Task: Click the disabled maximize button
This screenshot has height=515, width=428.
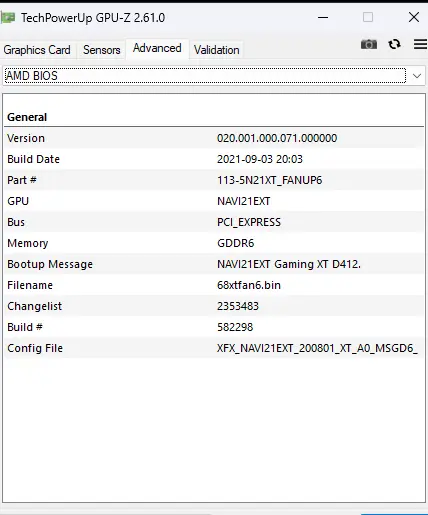Action: pyautogui.click(x=368, y=17)
